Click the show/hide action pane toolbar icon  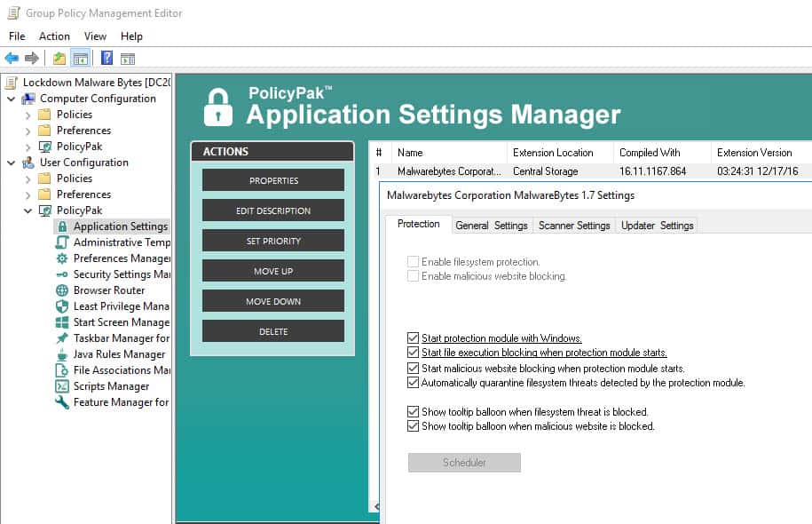(128, 59)
